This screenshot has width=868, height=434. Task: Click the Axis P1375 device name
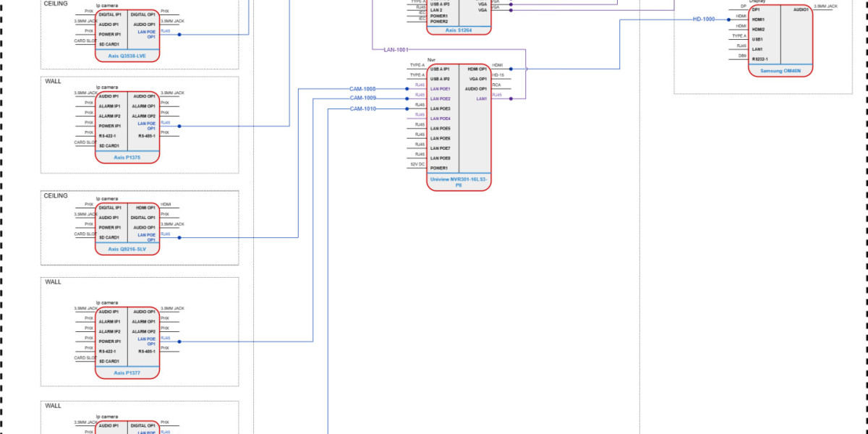(127, 156)
